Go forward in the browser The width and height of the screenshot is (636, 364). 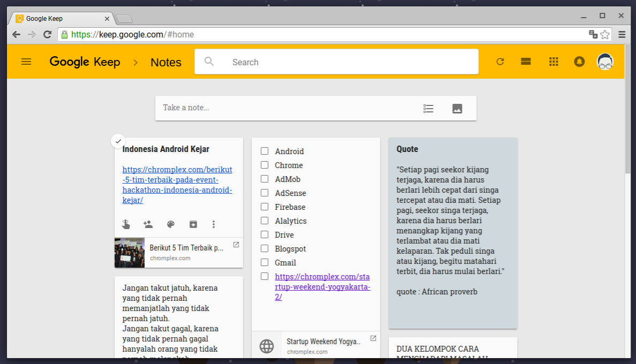(x=32, y=34)
